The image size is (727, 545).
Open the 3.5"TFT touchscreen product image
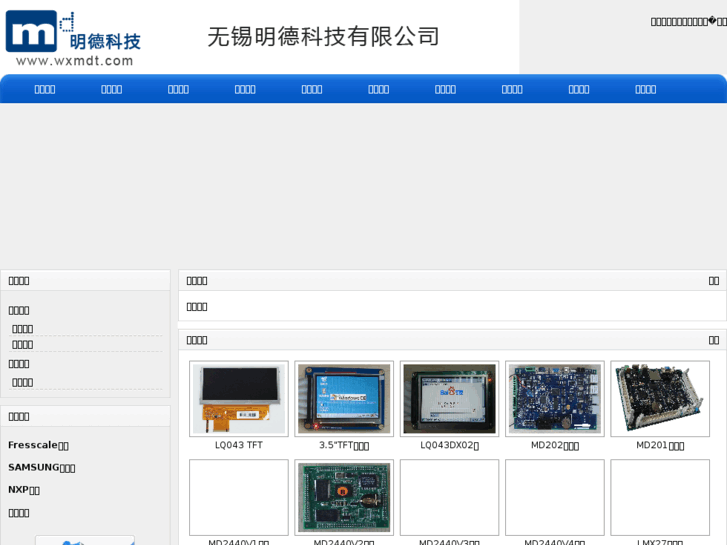click(344, 399)
